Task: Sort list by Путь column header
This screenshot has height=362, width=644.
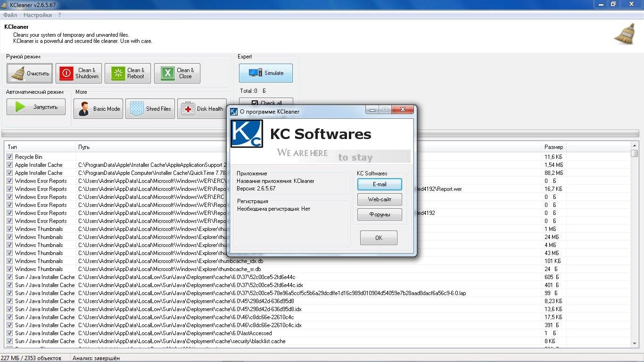Action: [x=309, y=147]
